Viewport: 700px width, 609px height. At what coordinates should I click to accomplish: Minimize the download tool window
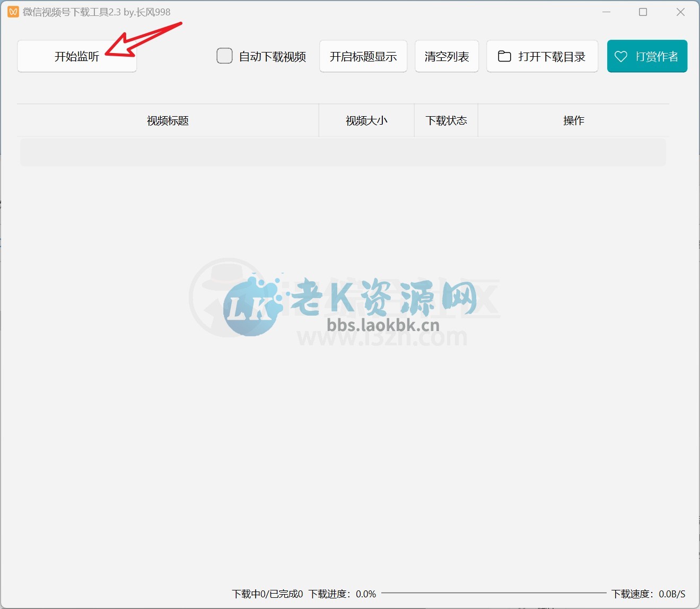pyautogui.click(x=607, y=12)
